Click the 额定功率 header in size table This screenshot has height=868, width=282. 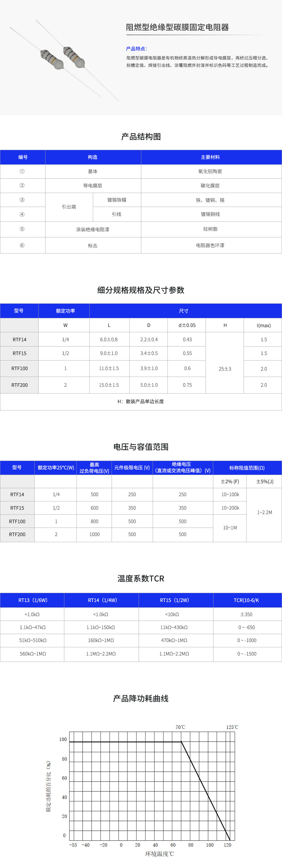tap(65, 311)
